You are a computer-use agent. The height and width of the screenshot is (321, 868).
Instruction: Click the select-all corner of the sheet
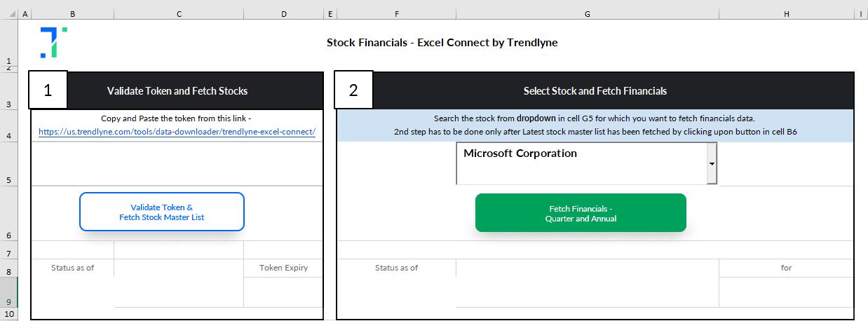pos(8,14)
